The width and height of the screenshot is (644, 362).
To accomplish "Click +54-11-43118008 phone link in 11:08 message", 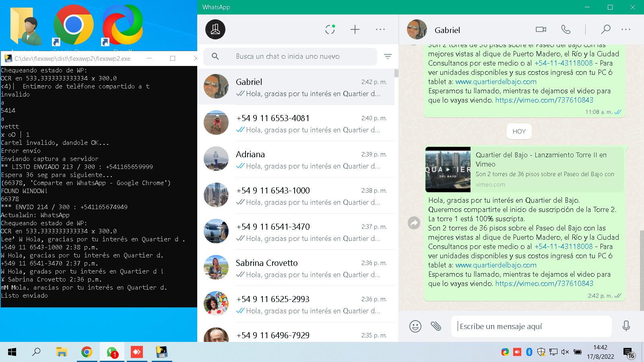I will (x=563, y=63).
